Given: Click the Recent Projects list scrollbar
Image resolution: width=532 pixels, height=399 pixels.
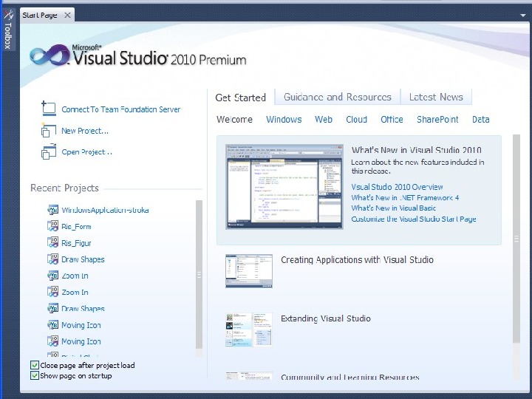Looking at the screenshot, I should point(199,274).
